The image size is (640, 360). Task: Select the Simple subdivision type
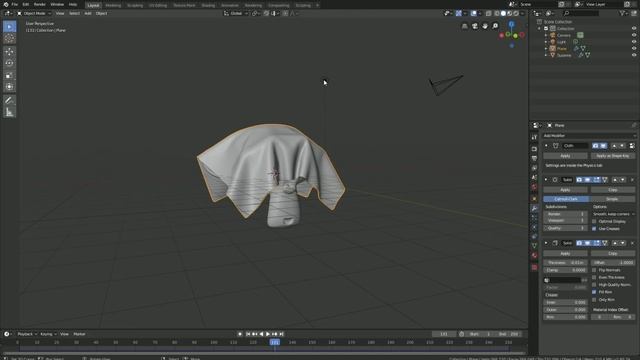pos(612,199)
